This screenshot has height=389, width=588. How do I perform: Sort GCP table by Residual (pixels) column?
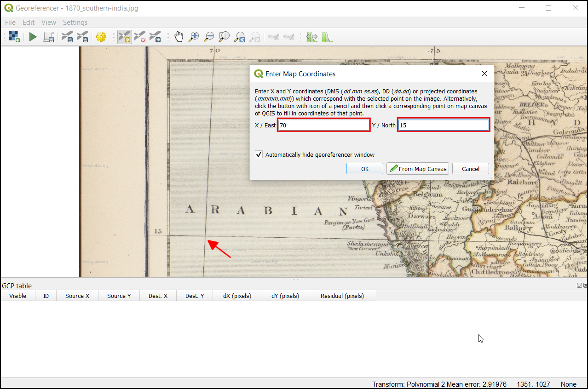[x=342, y=296]
